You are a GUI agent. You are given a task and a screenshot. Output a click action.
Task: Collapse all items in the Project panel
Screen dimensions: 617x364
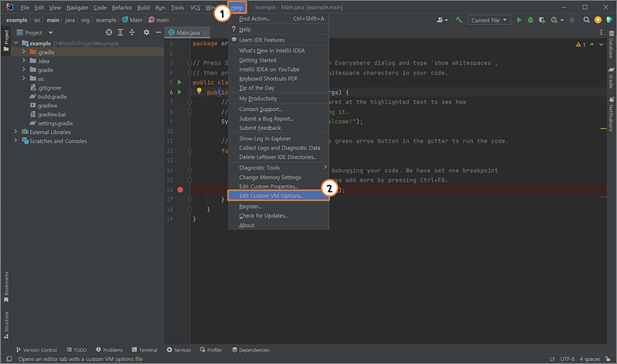(x=132, y=32)
